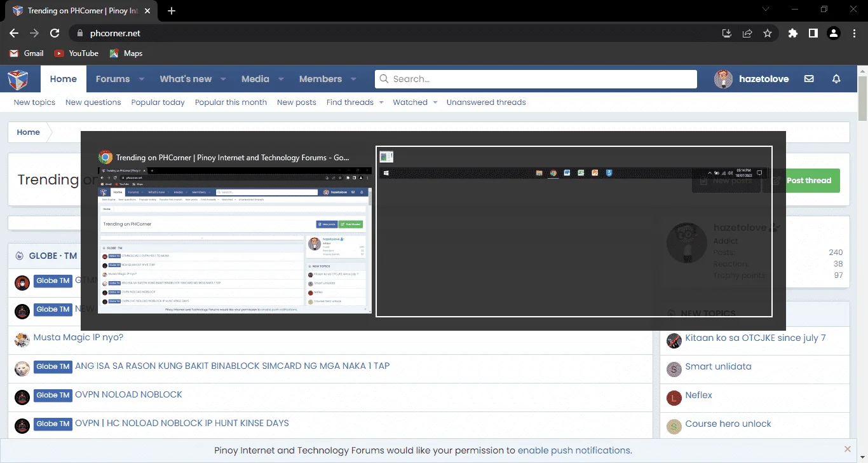The height and width of the screenshot is (463, 868).
Task: Click the New posts sub-navigation link
Action: [296, 102]
